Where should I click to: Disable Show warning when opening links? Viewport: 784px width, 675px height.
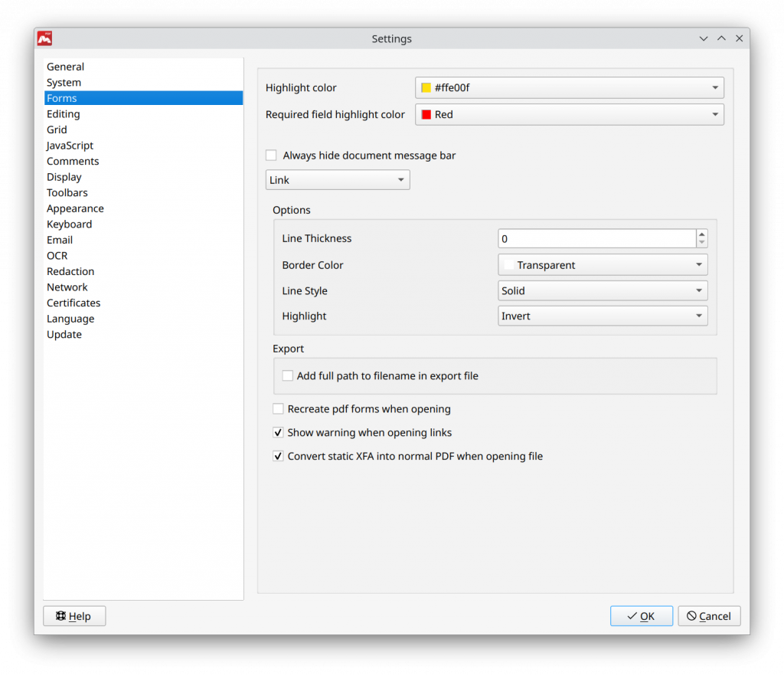click(x=278, y=432)
